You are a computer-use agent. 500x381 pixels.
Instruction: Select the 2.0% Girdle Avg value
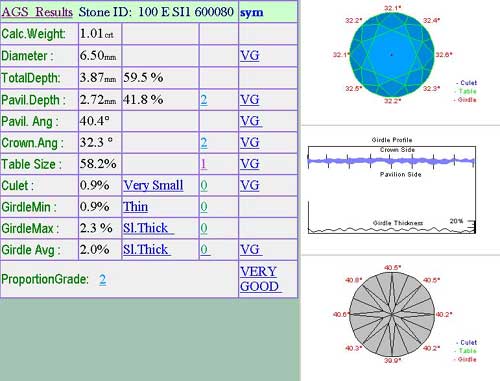click(x=95, y=250)
